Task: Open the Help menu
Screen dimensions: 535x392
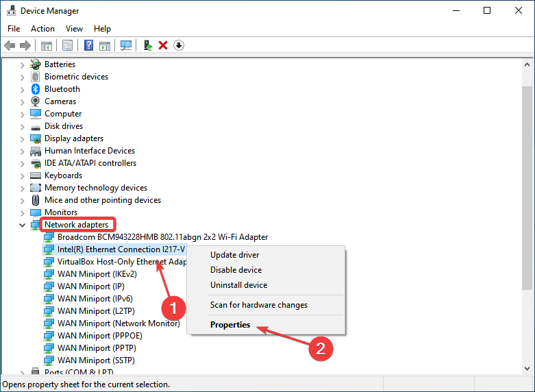Action: pos(102,29)
